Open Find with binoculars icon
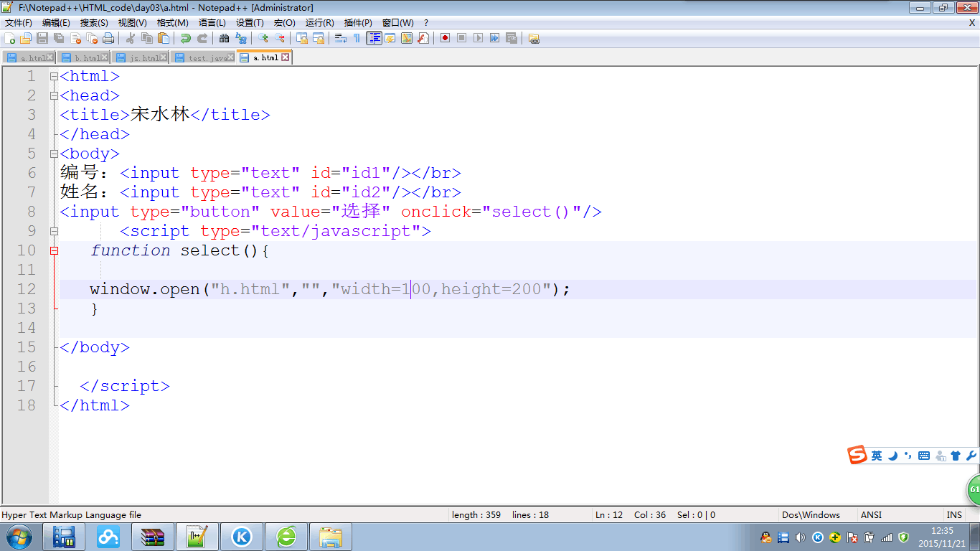 click(224, 38)
